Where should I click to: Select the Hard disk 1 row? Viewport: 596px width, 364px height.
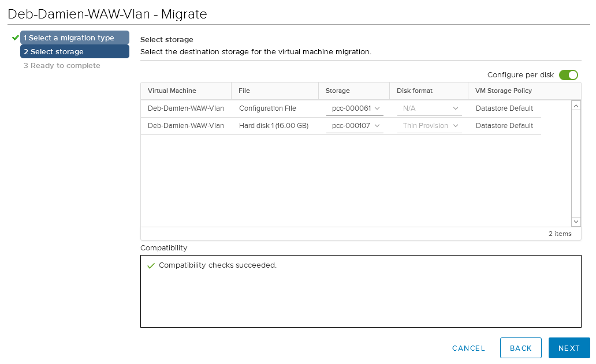(185, 125)
